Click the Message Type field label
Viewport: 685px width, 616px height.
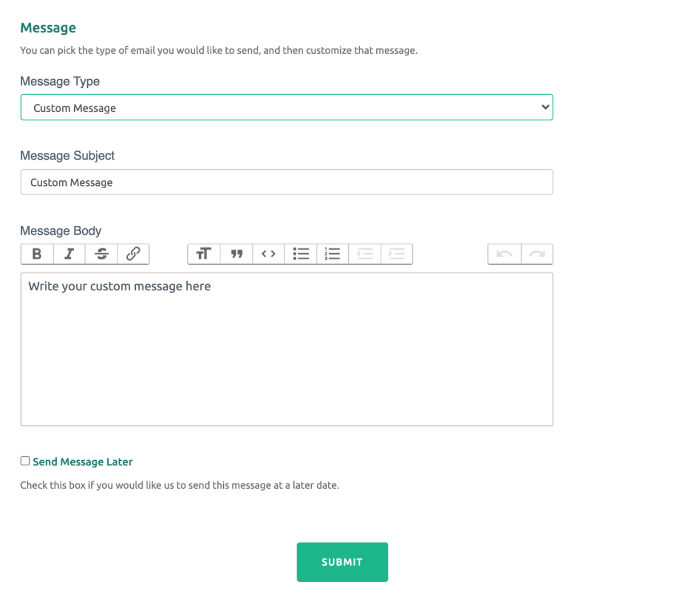(x=60, y=82)
